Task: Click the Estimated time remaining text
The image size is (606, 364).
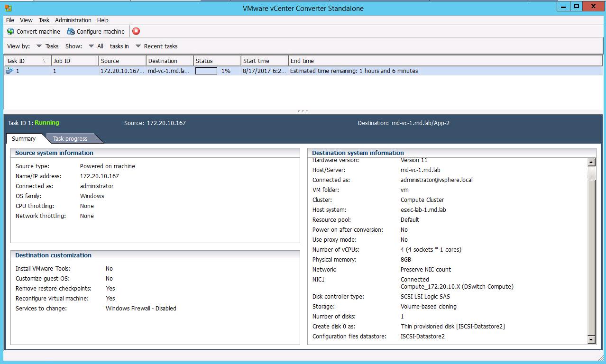Action: [354, 71]
